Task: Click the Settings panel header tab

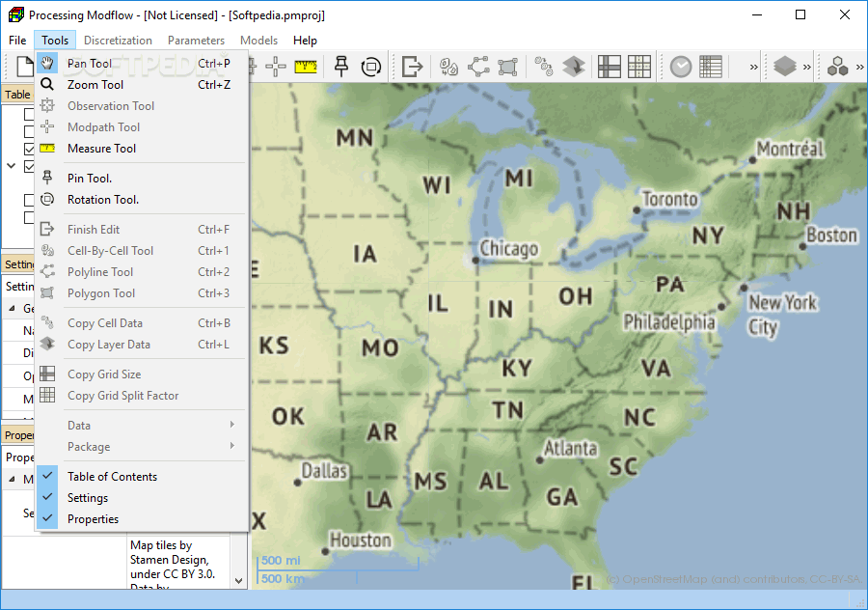Action: click(19, 263)
